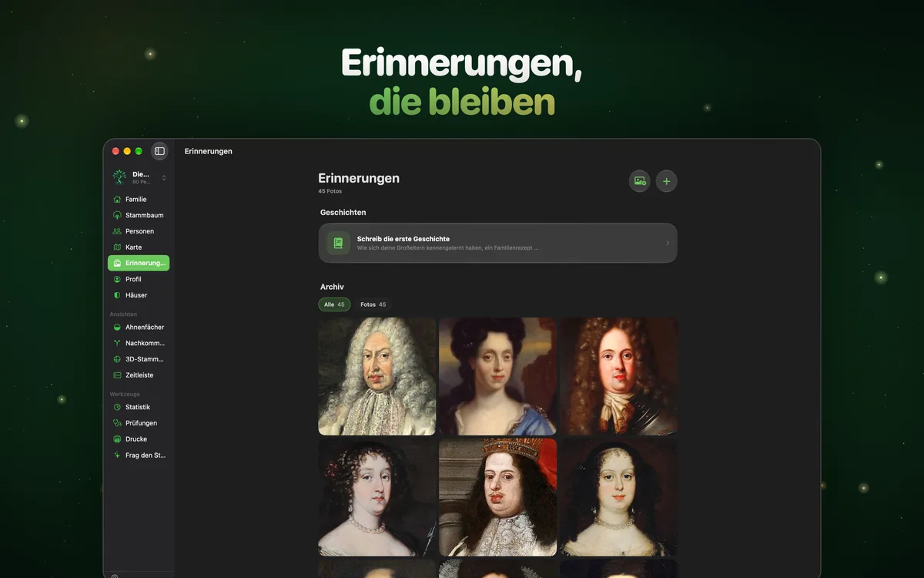Select the Erinnerungen sidebar item
The height and width of the screenshot is (578, 924).
click(139, 263)
